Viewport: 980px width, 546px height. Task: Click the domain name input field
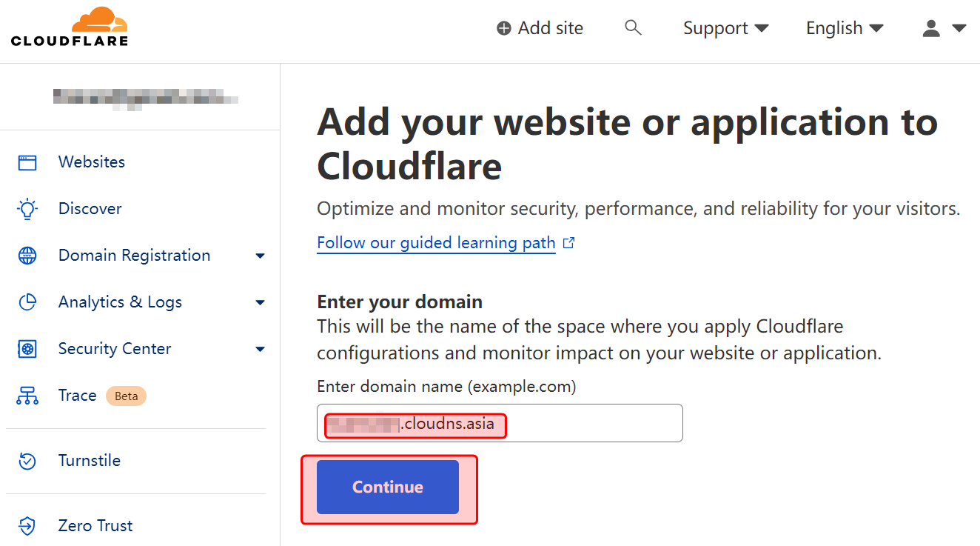click(592, 424)
